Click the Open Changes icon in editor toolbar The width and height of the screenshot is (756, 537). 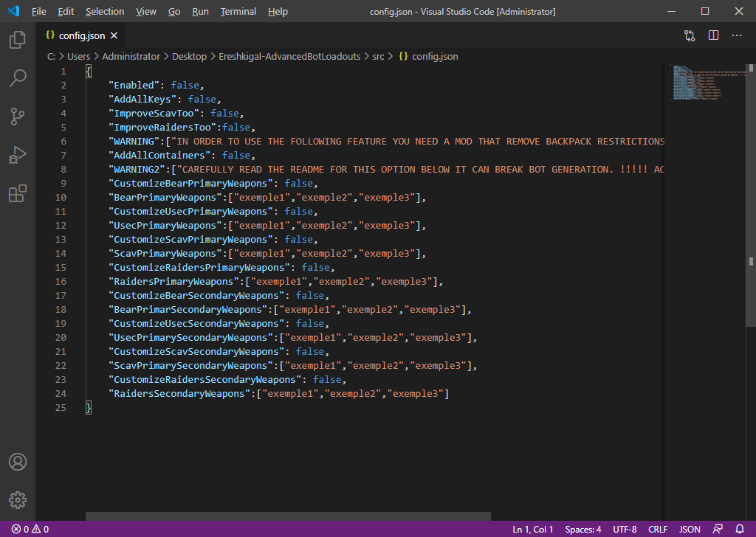click(690, 35)
